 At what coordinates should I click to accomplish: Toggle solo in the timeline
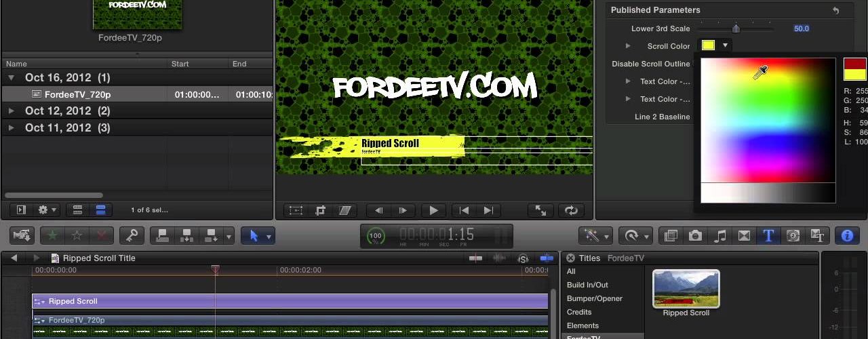point(523,258)
